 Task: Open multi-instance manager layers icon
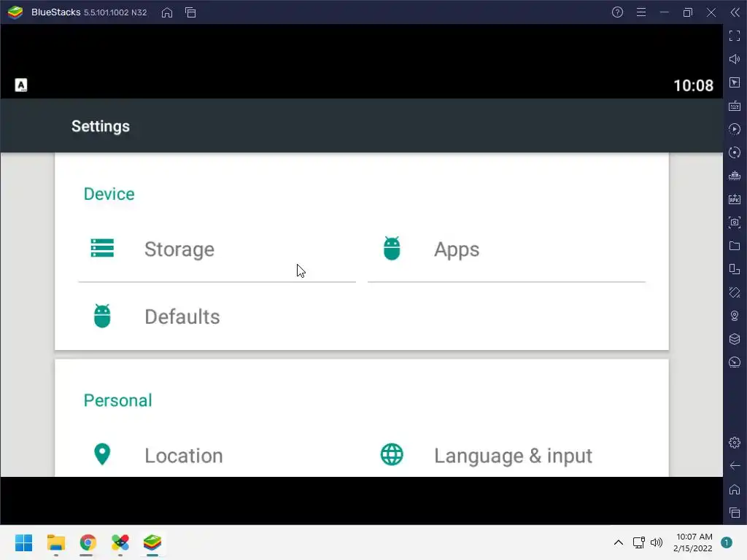[x=735, y=339]
